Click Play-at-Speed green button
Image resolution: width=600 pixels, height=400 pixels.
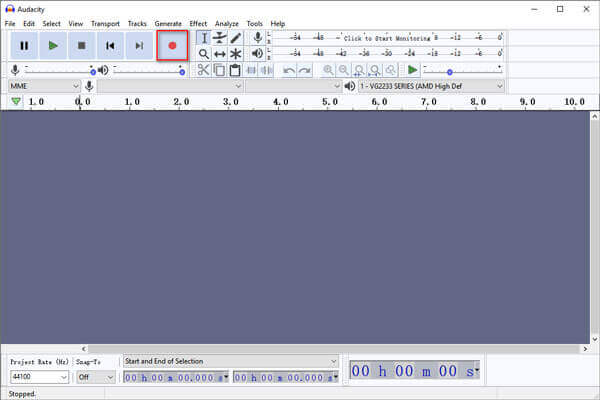coord(412,70)
